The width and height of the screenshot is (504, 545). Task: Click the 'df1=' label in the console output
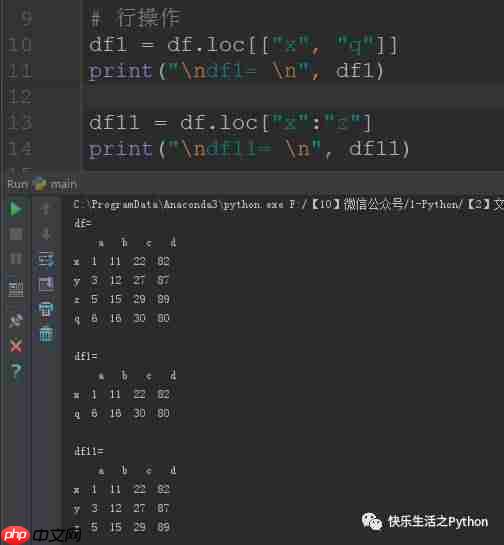pos(85,356)
